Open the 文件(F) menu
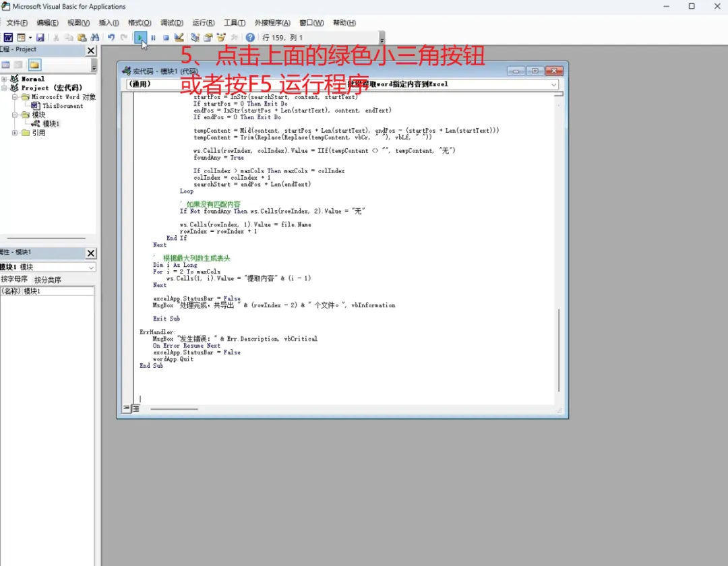Viewport: 728px width, 566px height. point(17,23)
